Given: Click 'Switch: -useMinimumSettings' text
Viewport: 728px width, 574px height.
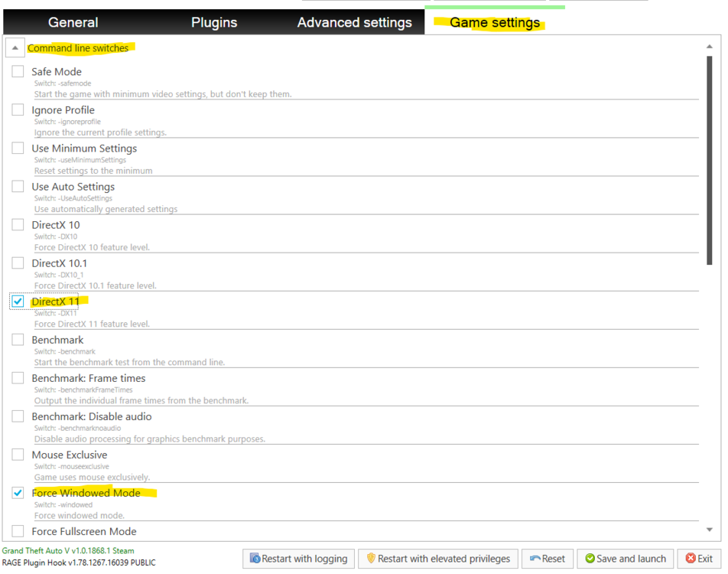Looking at the screenshot, I should click(80, 160).
